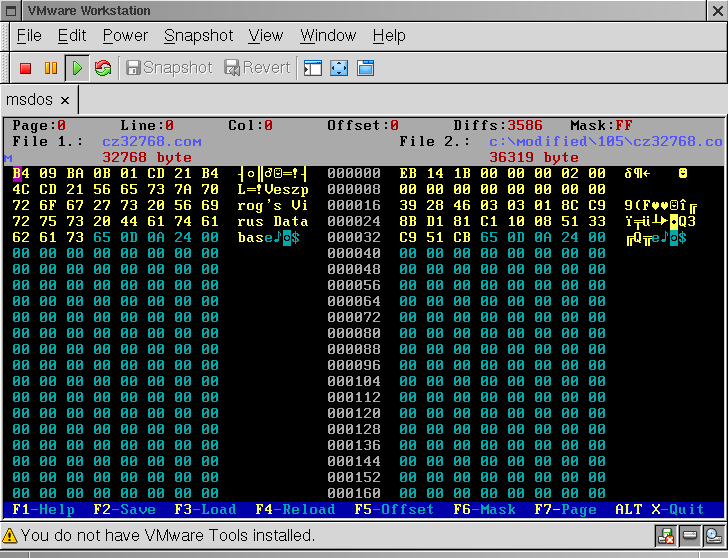Click offset label 000032
This screenshot has width=728, height=558.
point(354,238)
